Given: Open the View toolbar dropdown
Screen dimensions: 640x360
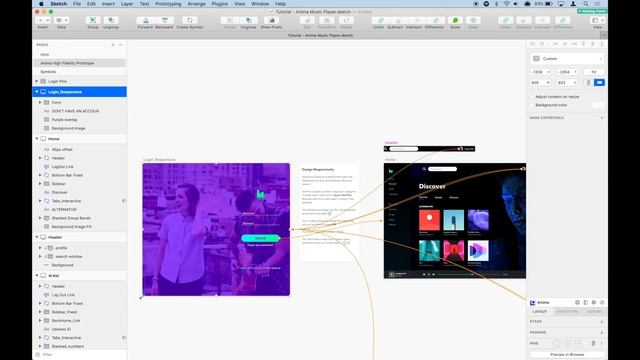Looking at the screenshot, I should pyautogui.click(x=598, y=20).
